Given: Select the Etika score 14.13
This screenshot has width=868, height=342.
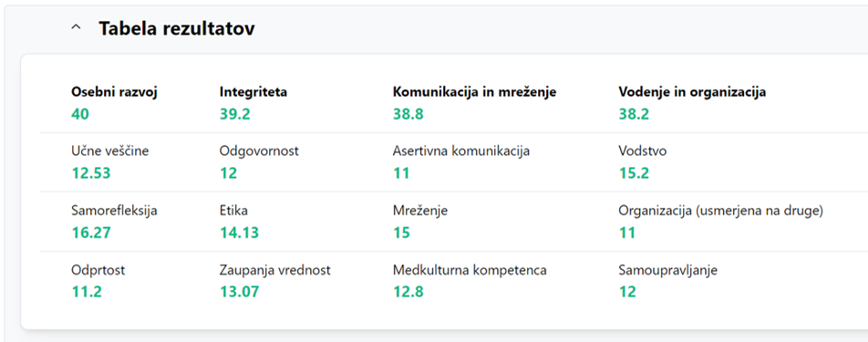Looking at the screenshot, I should coord(239,233).
